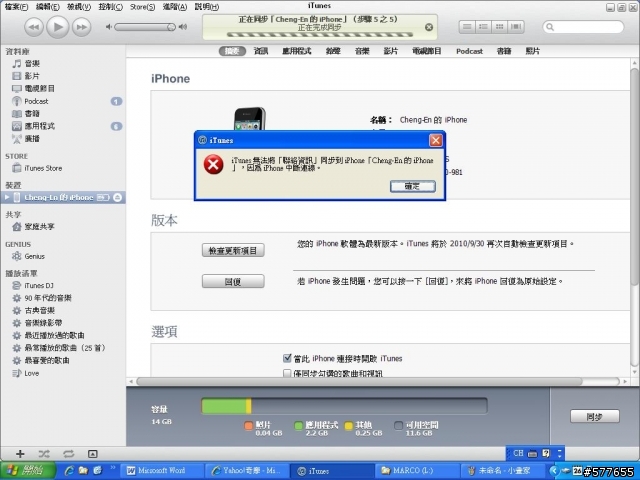Click the add playlist plus icon
The image size is (640, 480).
pyautogui.click(x=20, y=454)
